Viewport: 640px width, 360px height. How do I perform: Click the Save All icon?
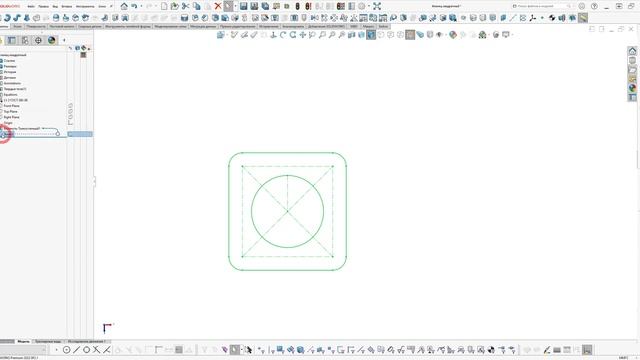coord(265,6)
